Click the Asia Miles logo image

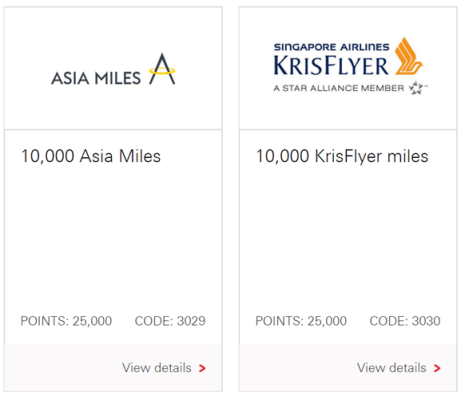(113, 69)
